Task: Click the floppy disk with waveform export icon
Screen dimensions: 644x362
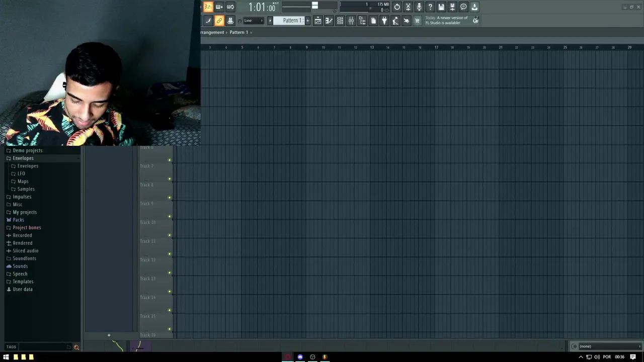Action: click(x=452, y=7)
